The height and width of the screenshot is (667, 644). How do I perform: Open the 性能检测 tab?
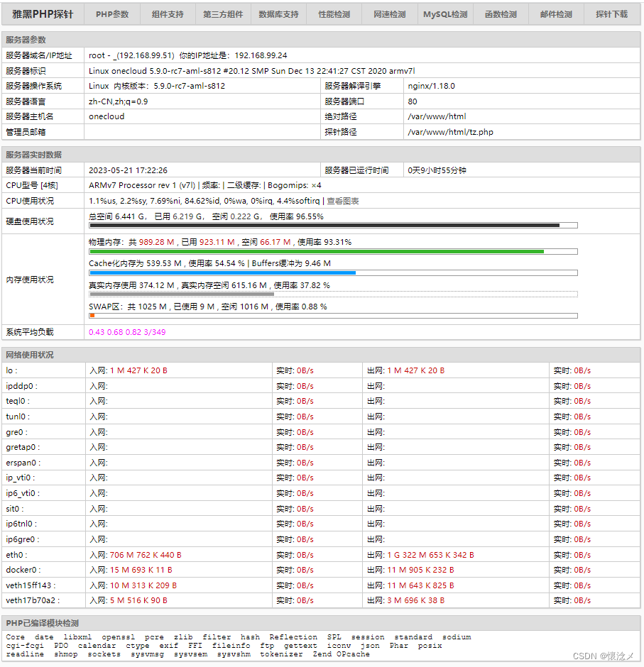[x=334, y=14]
